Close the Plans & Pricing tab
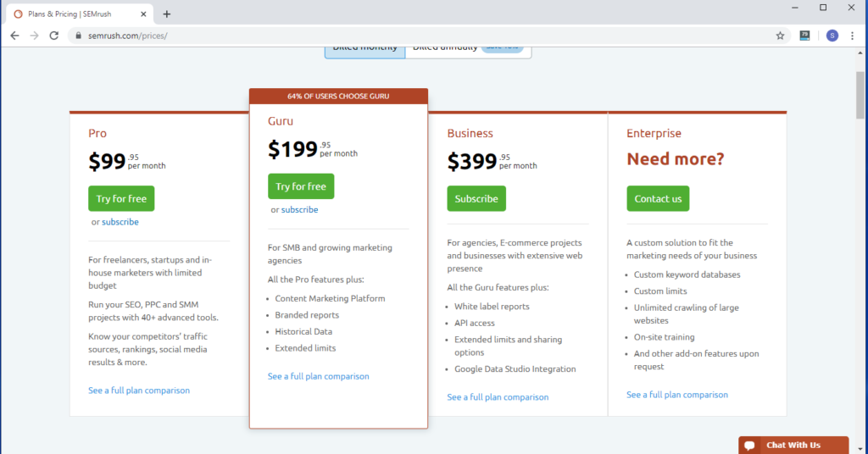The image size is (868, 454). 143,14
